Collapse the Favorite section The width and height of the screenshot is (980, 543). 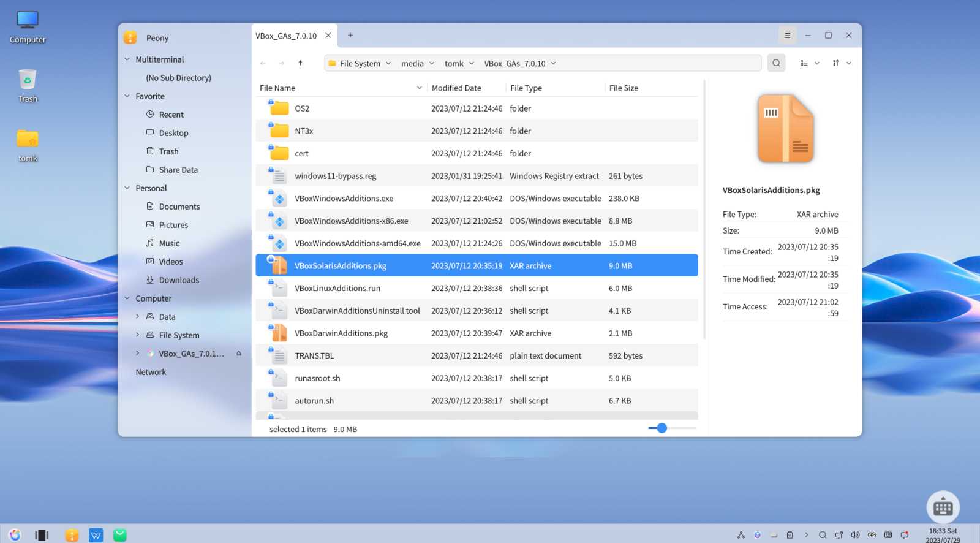point(127,96)
